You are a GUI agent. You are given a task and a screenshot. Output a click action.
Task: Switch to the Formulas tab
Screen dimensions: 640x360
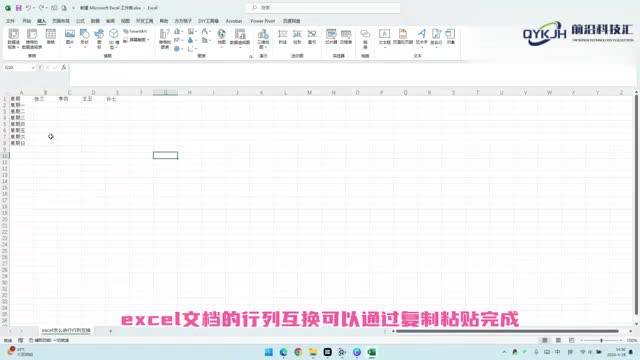coord(80,21)
